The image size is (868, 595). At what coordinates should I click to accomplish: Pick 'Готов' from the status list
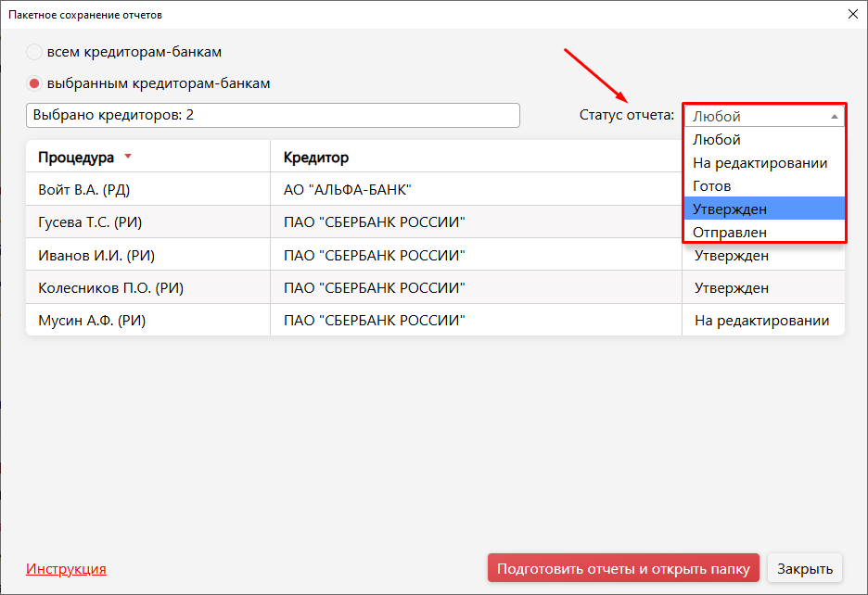pyautogui.click(x=711, y=186)
